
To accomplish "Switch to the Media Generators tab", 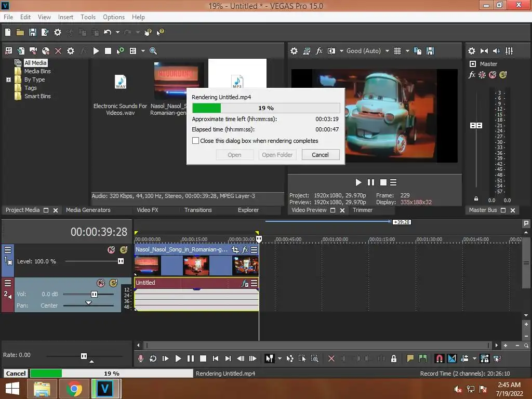I will (88, 210).
